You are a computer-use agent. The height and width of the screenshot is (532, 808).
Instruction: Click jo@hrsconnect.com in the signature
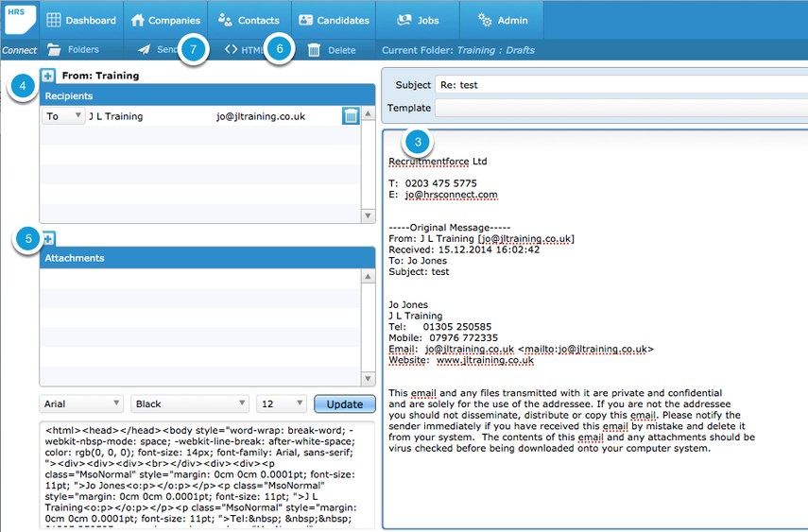coord(451,195)
